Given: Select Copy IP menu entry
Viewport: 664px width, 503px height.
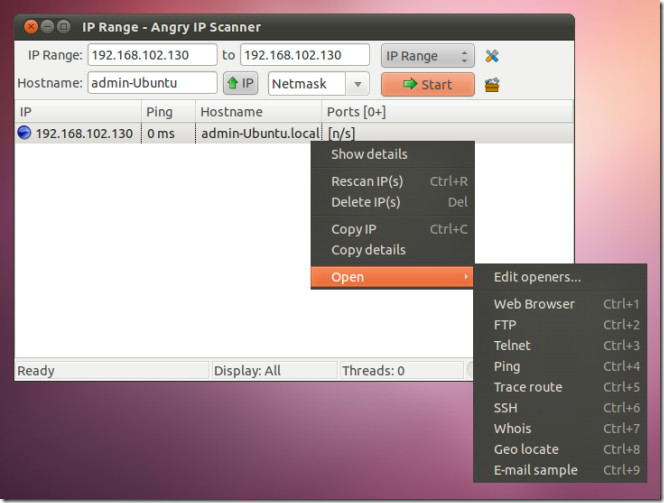Looking at the screenshot, I should 393,229.
